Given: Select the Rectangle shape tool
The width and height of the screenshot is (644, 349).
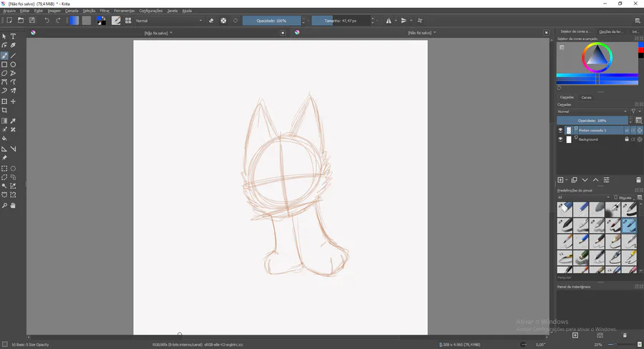Looking at the screenshot, I should pos(4,64).
